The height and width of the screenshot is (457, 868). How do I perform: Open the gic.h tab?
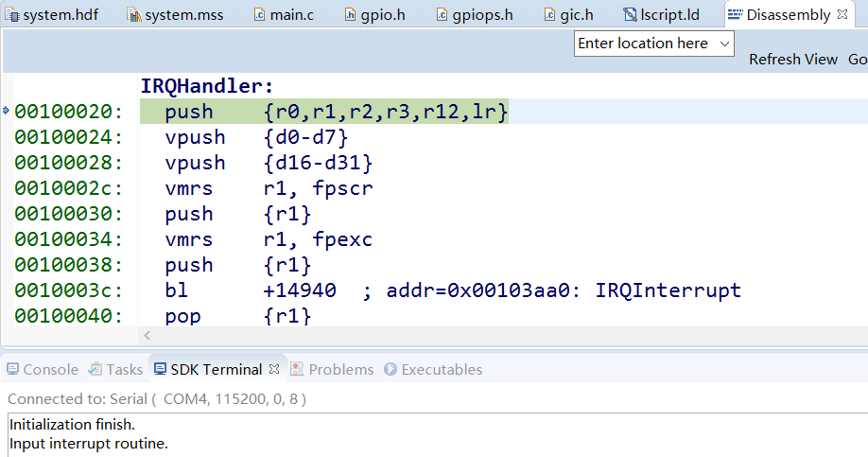(569, 15)
